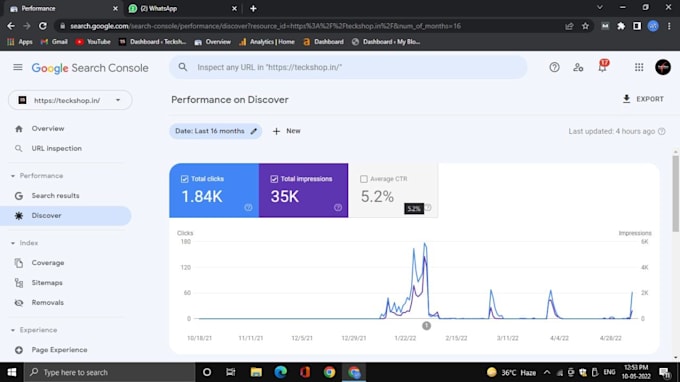This screenshot has width=680, height=382.
Task: Open the property selector dropdown teckshop.in
Action: (x=70, y=100)
